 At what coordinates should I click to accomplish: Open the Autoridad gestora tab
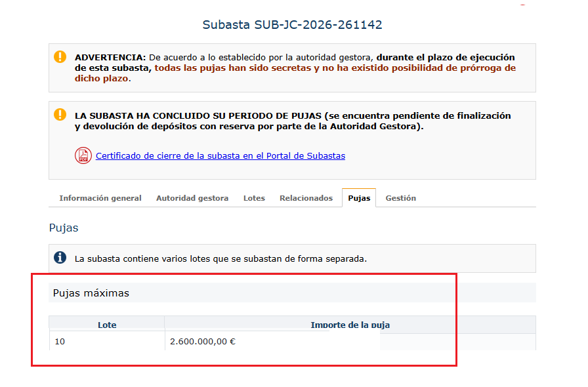pos(192,198)
